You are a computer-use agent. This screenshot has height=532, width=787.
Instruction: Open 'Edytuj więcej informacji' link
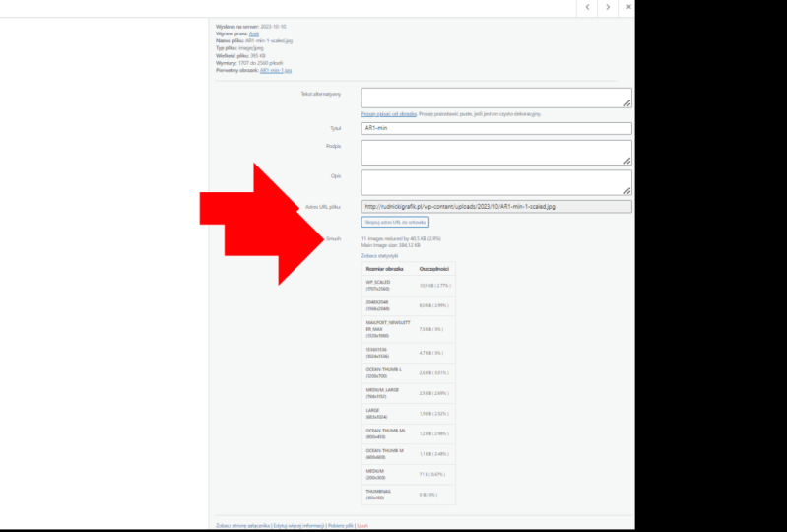click(298, 525)
